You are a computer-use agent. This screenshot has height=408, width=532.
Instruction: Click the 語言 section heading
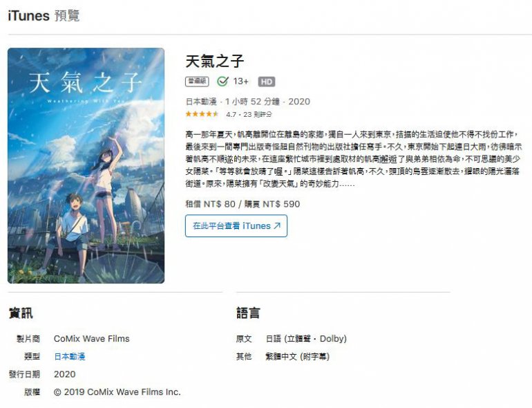tap(248, 313)
